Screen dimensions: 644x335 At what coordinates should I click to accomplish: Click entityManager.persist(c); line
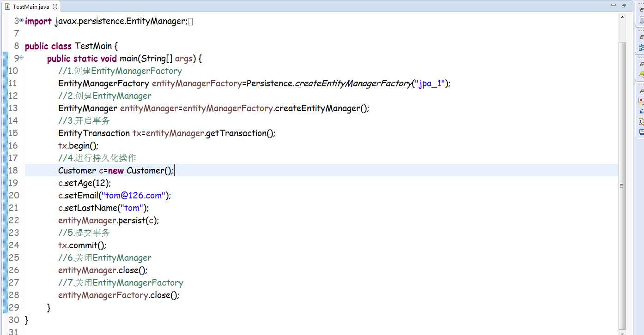pyautogui.click(x=109, y=220)
